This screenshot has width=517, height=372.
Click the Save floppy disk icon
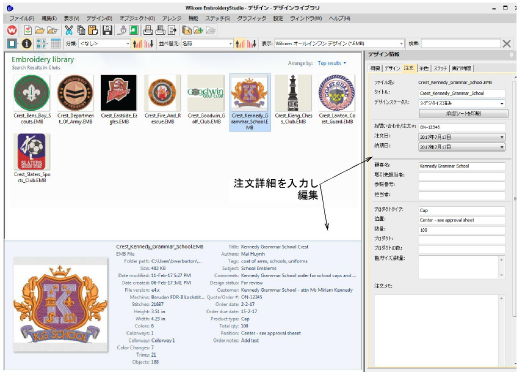[107, 30]
